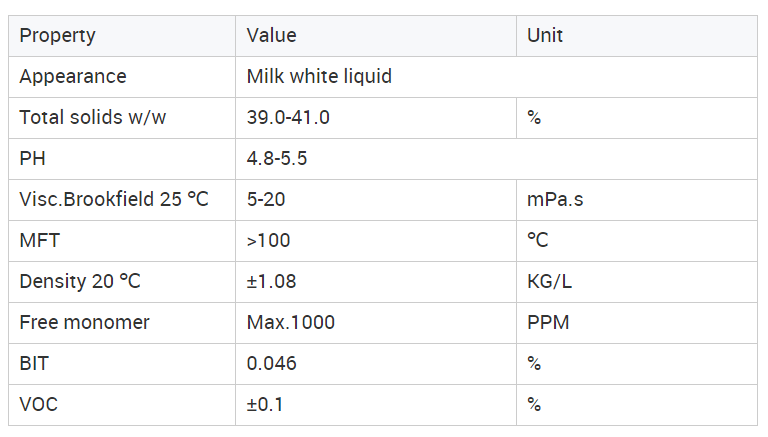Click the 4.8-5.5 value cell
The height and width of the screenshot is (437, 768).
pyautogui.click(x=496, y=159)
